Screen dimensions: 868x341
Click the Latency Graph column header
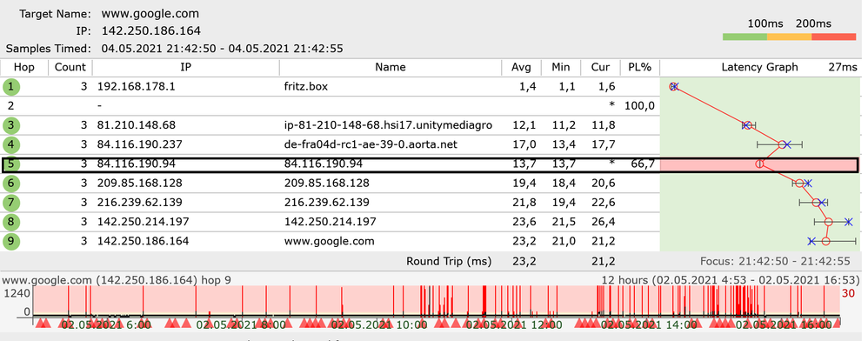coord(759,68)
